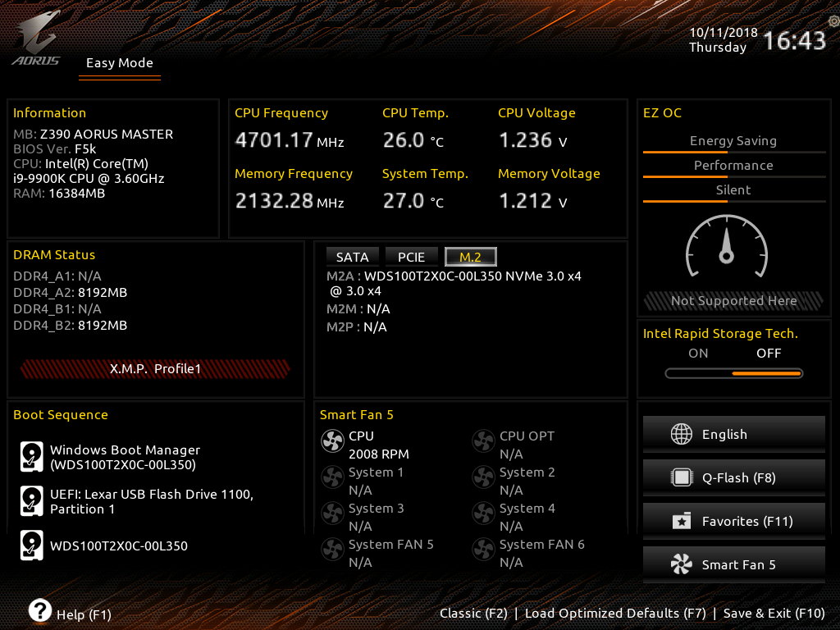Click the WDS100T2X0C-00L350 drive icon in Boot Sequence
Image resolution: width=840 pixels, height=630 pixels.
(x=32, y=546)
